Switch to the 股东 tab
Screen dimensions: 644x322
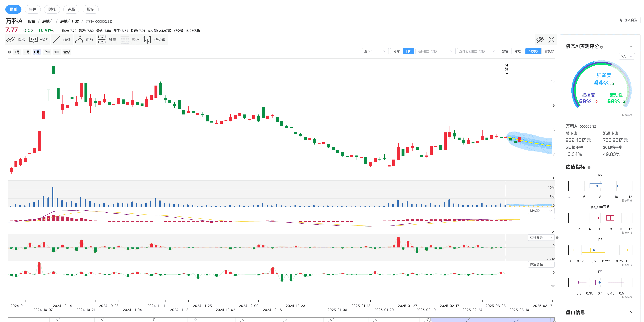tap(91, 9)
